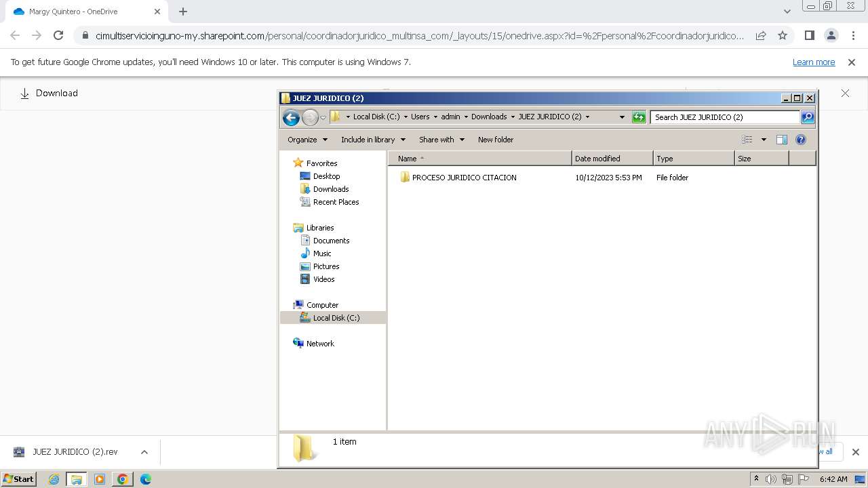The width and height of the screenshot is (868, 488).
Task: Sort by Name column header
Action: click(480, 159)
